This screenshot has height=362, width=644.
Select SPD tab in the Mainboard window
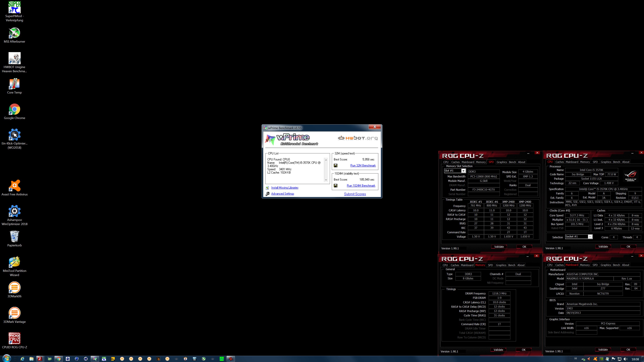pos(595,265)
